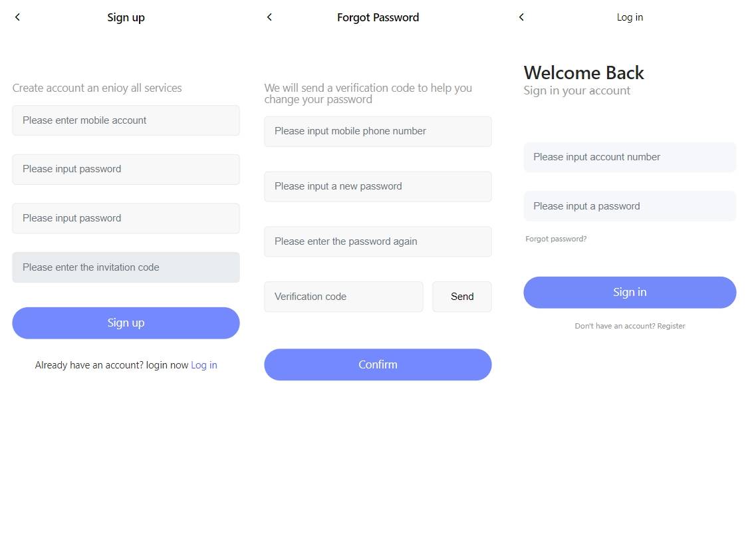Viewport: 756px width, 560px height.
Task: Focus the second password field on Sign up
Action: click(x=126, y=218)
